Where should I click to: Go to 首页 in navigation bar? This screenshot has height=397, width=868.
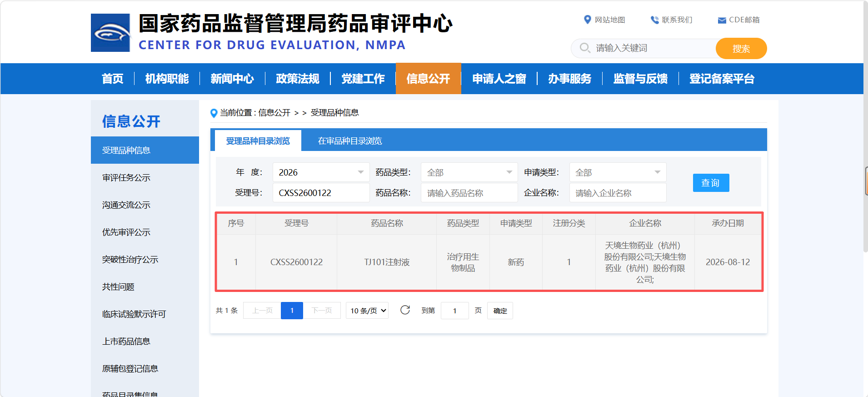pyautogui.click(x=113, y=79)
